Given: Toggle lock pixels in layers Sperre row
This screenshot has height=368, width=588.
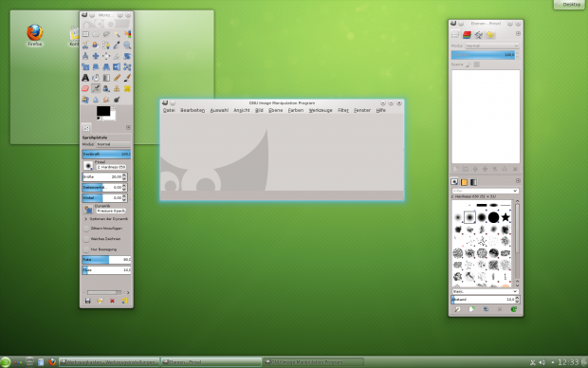Looking at the screenshot, I should tap(468, 64).
